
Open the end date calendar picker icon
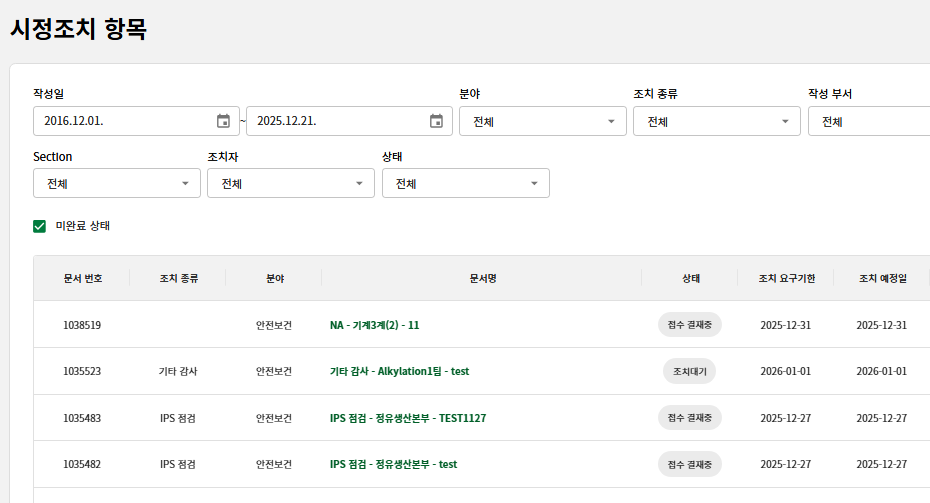(436, 121)
